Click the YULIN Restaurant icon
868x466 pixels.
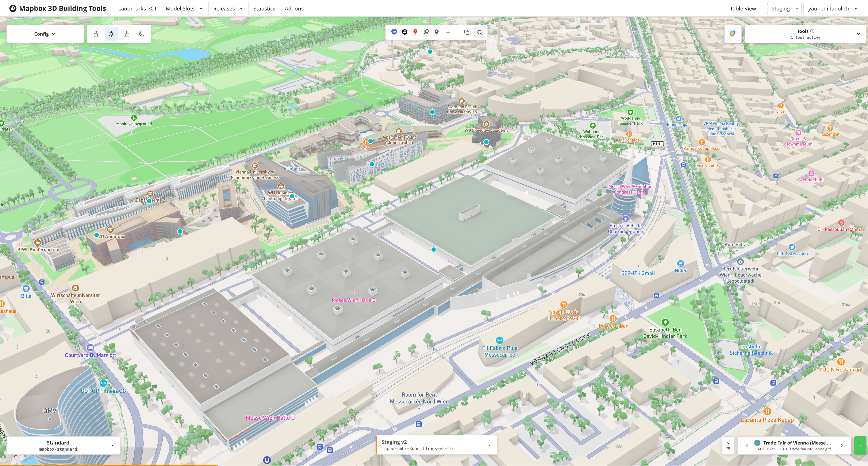click(841, 361)
